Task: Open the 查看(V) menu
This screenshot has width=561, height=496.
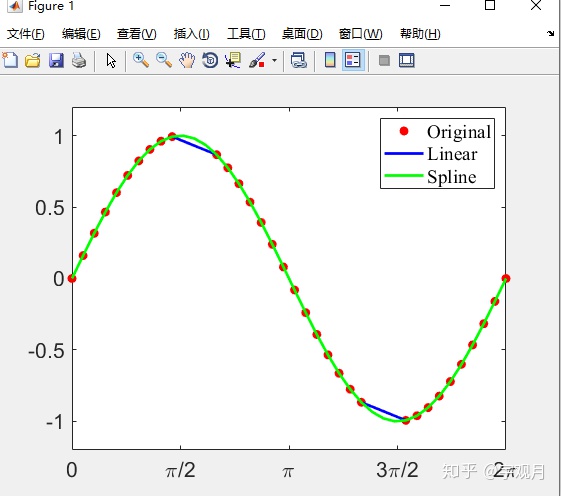Action: point(137,34)
